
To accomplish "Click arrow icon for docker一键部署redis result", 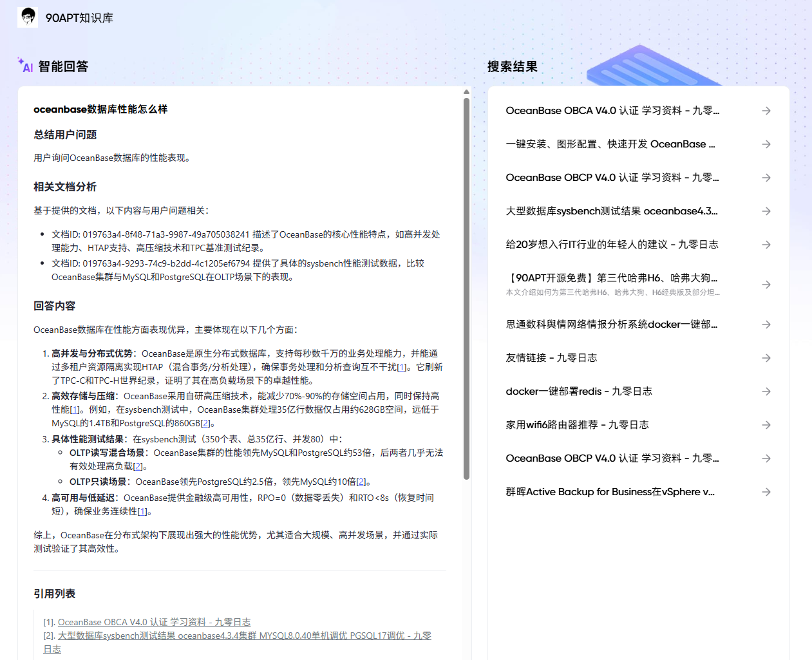I will pyautogui.click(x=766, y=391).
